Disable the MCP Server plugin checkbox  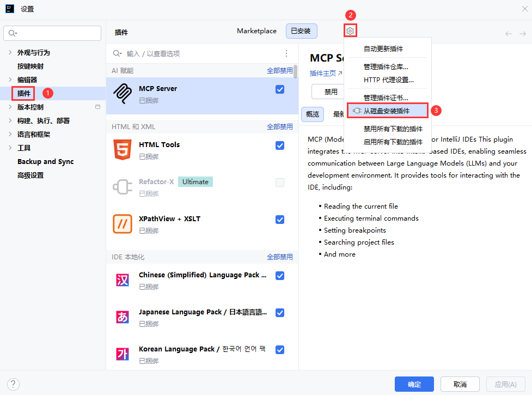click(280, 89)
